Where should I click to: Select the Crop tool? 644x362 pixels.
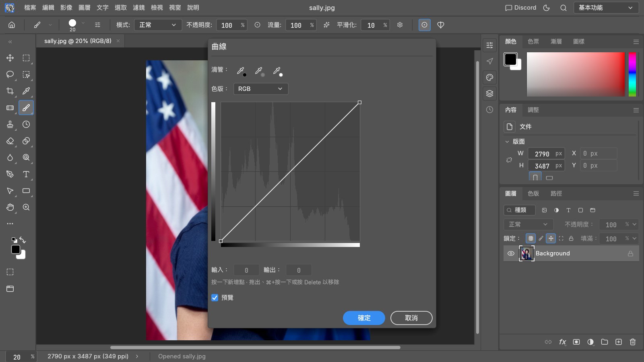10,91
